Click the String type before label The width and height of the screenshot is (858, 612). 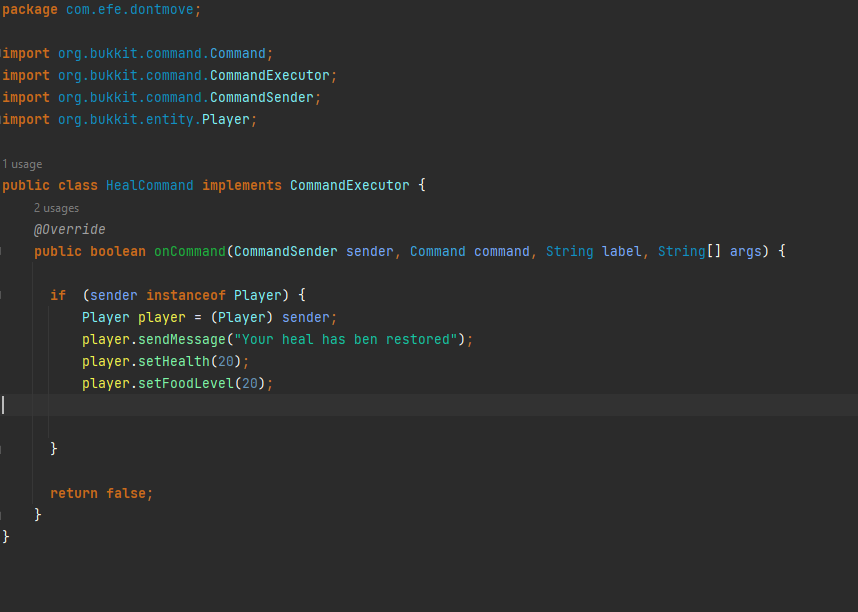[x=569, y=251]
